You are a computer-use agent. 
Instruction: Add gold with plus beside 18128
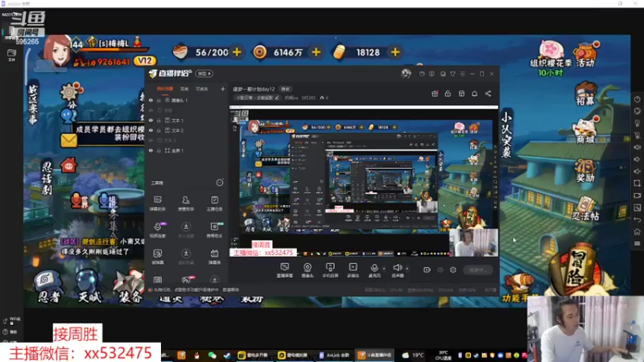(395, 52)
